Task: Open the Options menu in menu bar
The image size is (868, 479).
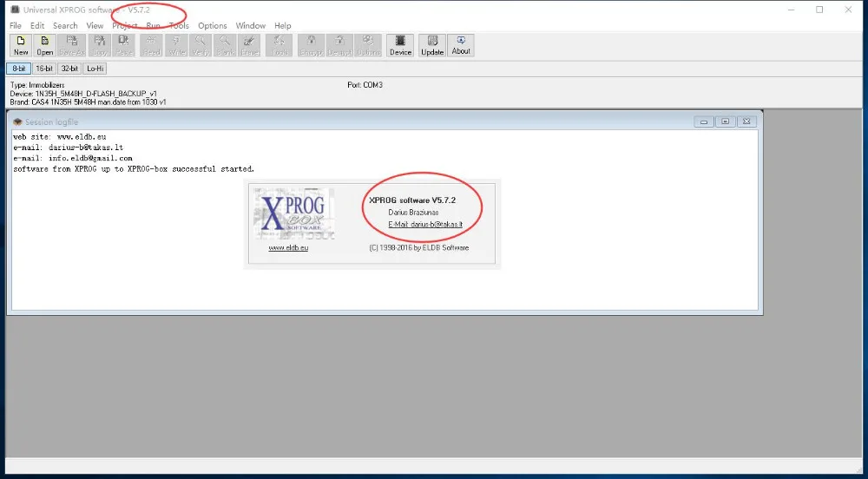Action: coord(213,25)
